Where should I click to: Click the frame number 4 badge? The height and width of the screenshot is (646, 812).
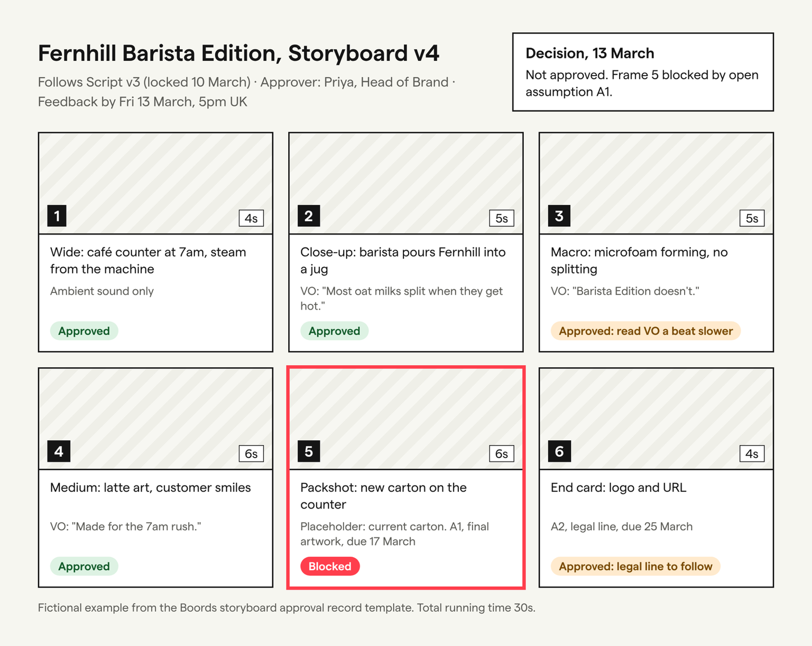[x=59, y=451]
